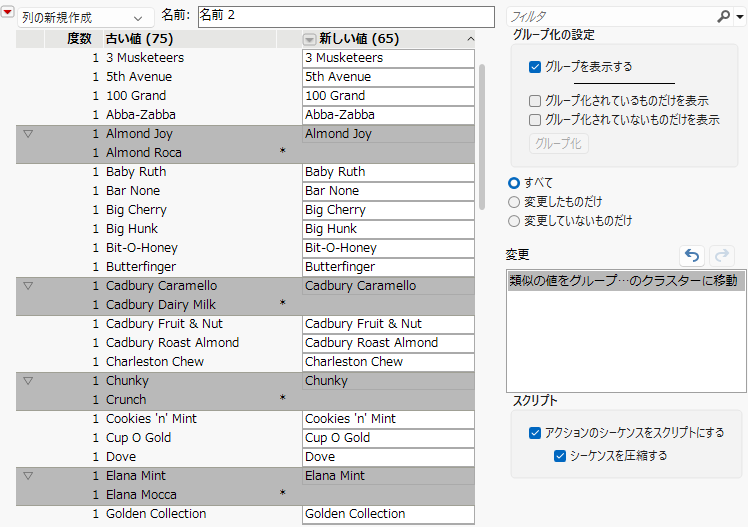The height and width of the screenshot is (527, 748).
Task: Enable グループ化されているものだけを表示 checkbox
Action: [x=535, y=101]
